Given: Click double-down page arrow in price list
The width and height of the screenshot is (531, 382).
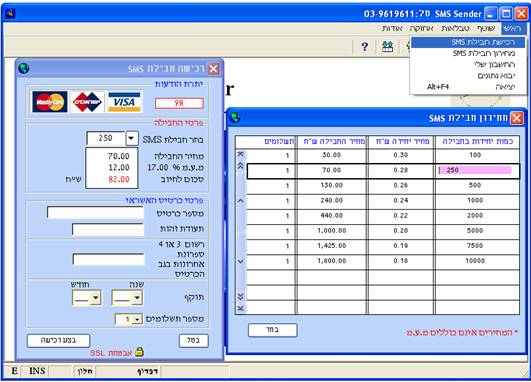Looking at the screenshot, I should [x=240, y=297].
